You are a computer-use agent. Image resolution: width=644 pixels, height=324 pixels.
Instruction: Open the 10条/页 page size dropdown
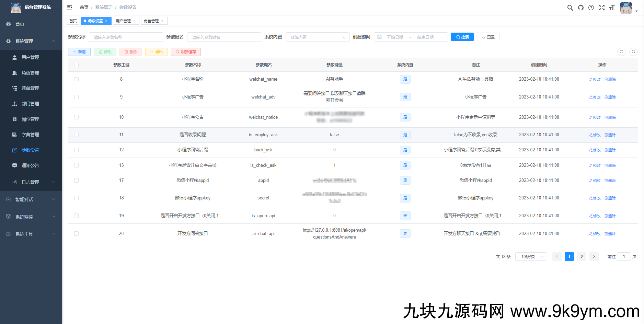(530, 257)
